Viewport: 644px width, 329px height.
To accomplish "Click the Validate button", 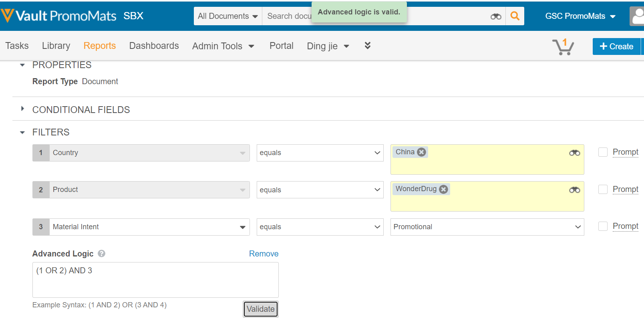I will tap(260, 309).
